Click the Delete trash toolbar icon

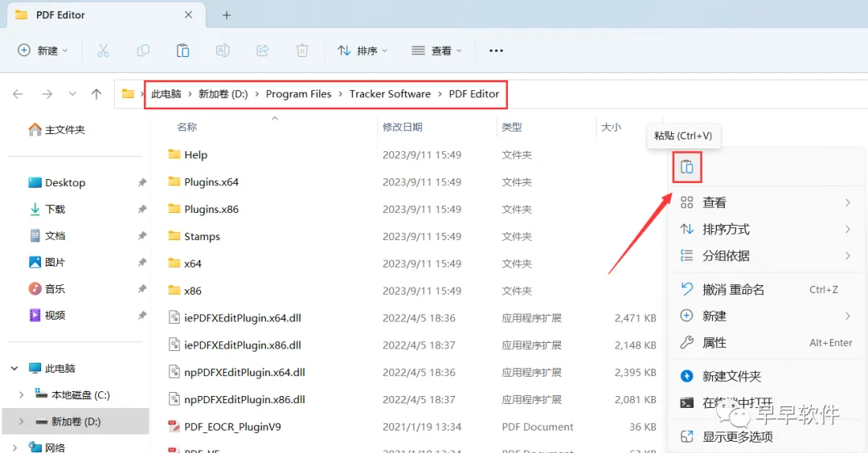pos(302,51)
